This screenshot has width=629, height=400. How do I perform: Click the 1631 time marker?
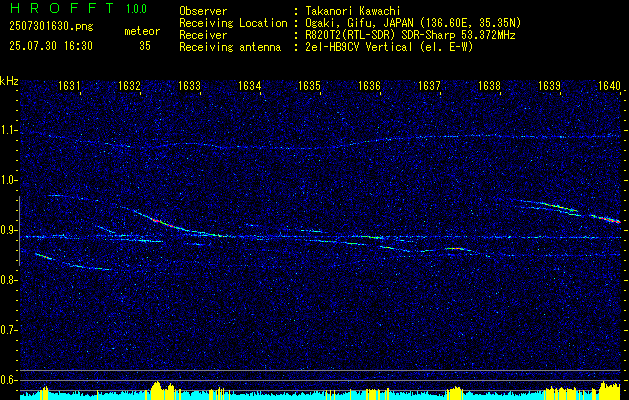click(69, 85)
